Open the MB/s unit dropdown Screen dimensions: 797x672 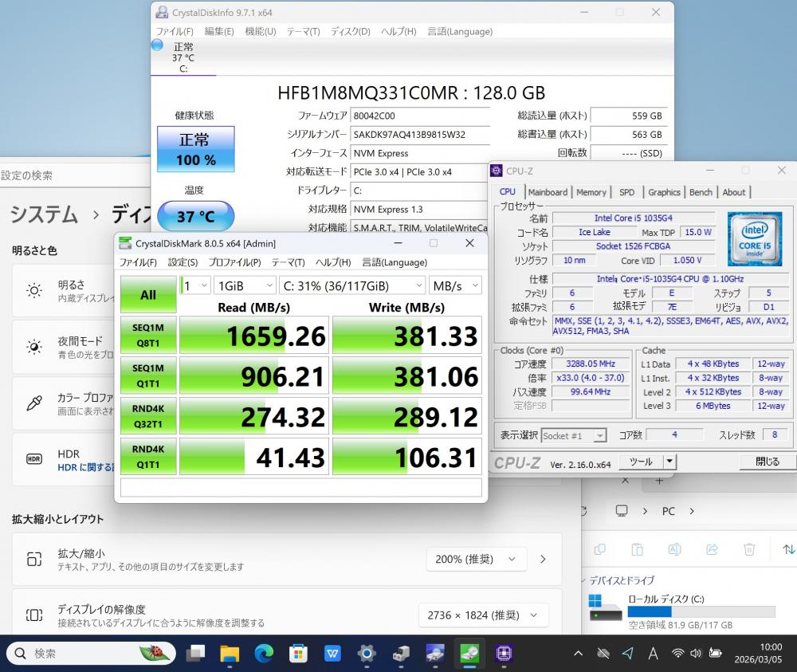[455, 285]
